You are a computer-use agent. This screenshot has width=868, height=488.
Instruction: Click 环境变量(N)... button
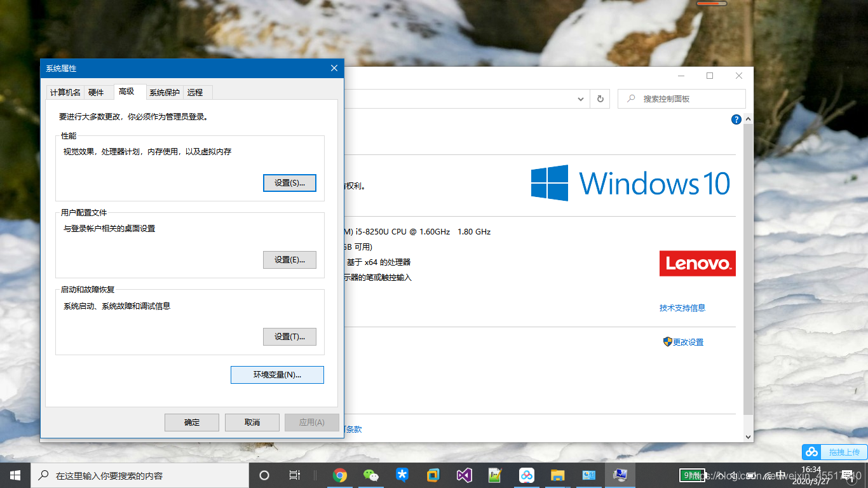pos(277,375)
